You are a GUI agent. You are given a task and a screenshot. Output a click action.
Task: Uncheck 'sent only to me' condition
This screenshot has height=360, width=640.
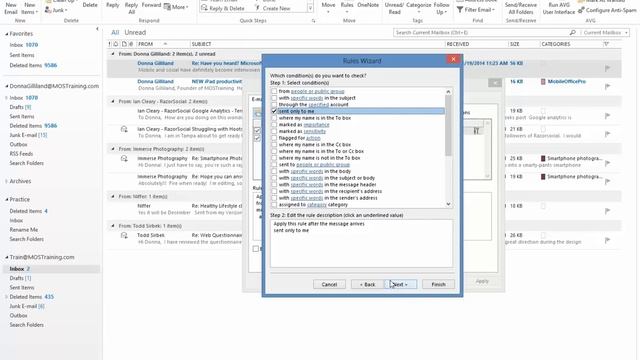click(x=274, y=111)
